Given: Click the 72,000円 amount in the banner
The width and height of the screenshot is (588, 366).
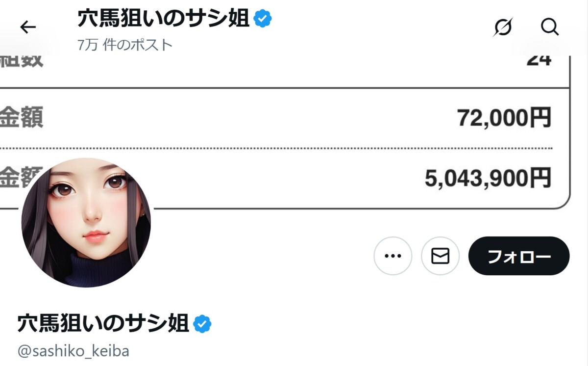Looking at the screenshot, I should (504, 118).
